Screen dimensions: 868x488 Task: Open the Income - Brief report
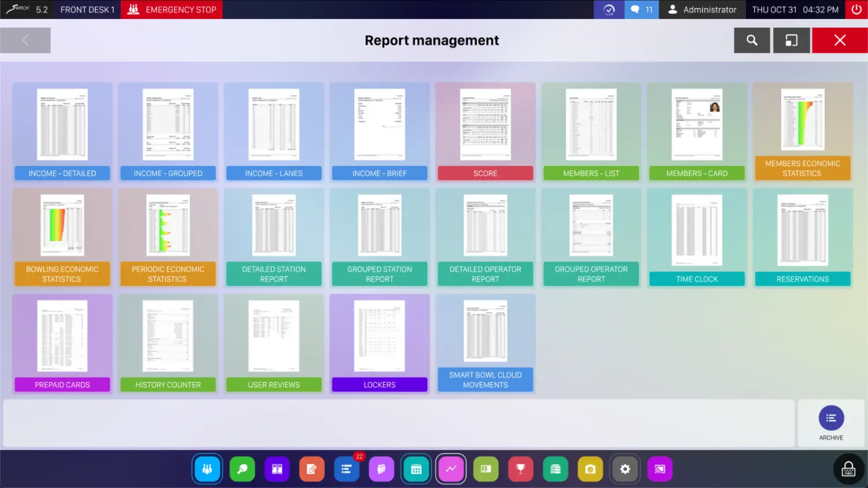pos(380,132)
